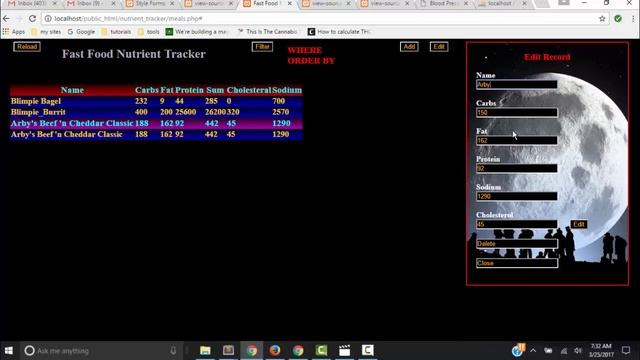This screenshot has height=360, width=640.
Task: Close the Fast Food tab
Action: [x=290, y=4]
